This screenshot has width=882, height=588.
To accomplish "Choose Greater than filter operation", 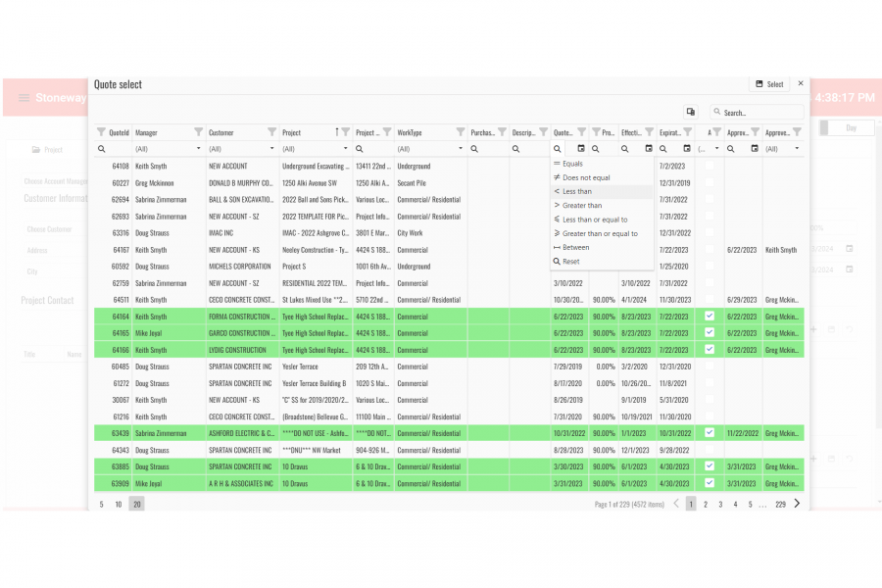I will pos(602,206).
